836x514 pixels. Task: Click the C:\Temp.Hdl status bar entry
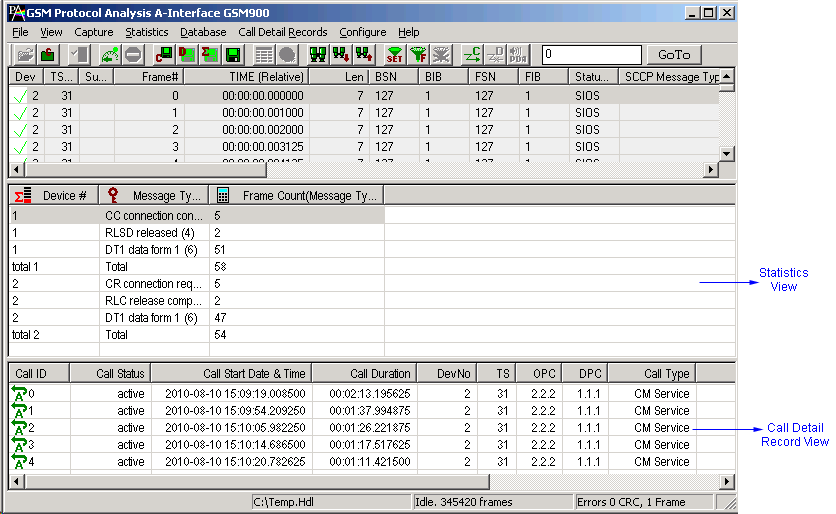(331, 502)
